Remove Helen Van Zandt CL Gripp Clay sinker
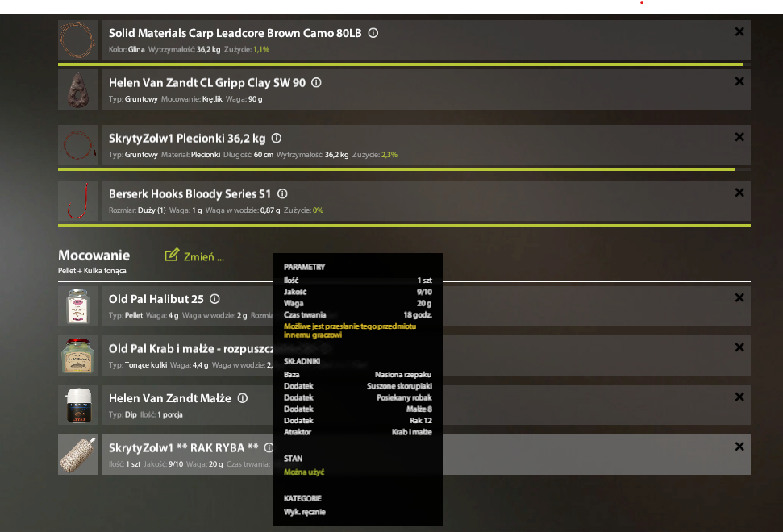783x532 pixels. 739,81
